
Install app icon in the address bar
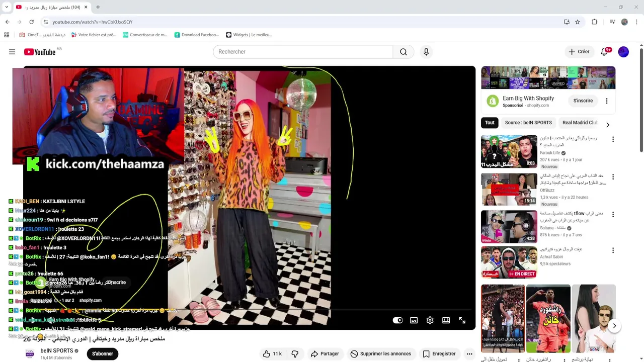pyautogui.click(x=567, y=22)
